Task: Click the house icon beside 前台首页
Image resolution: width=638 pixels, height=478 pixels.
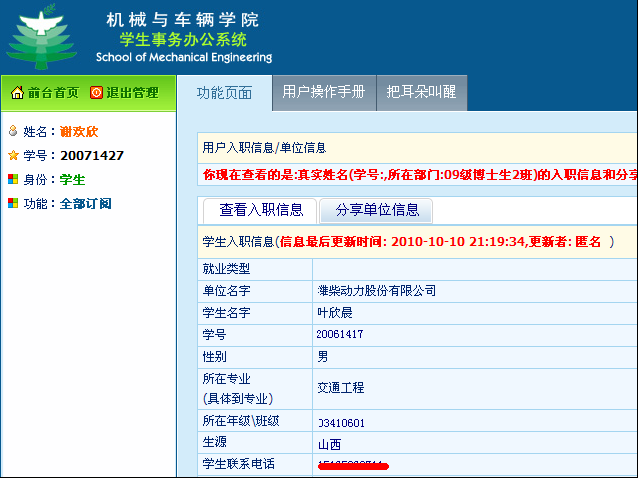Action: coord(17,93)
